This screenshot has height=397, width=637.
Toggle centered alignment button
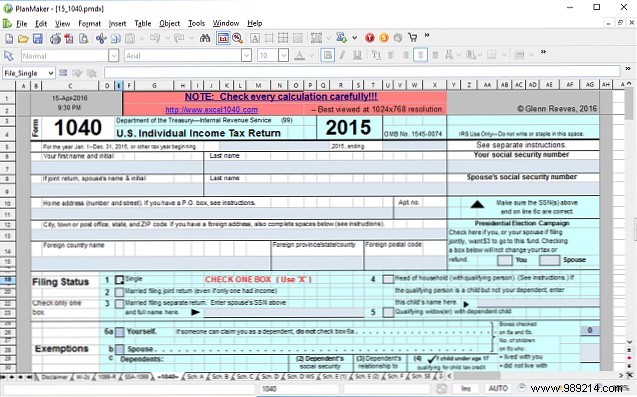click(x=420, y=55)
